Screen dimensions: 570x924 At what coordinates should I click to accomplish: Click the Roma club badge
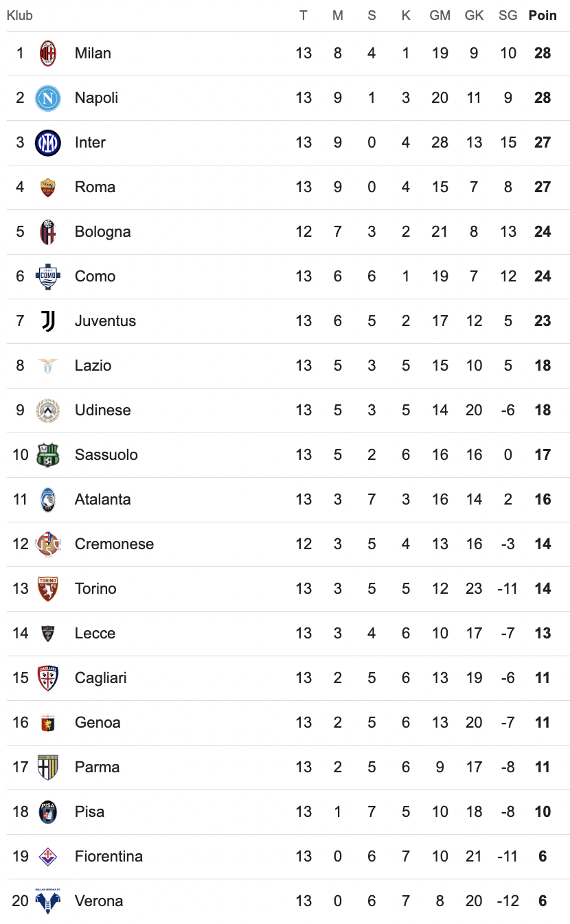pos(48,187)
